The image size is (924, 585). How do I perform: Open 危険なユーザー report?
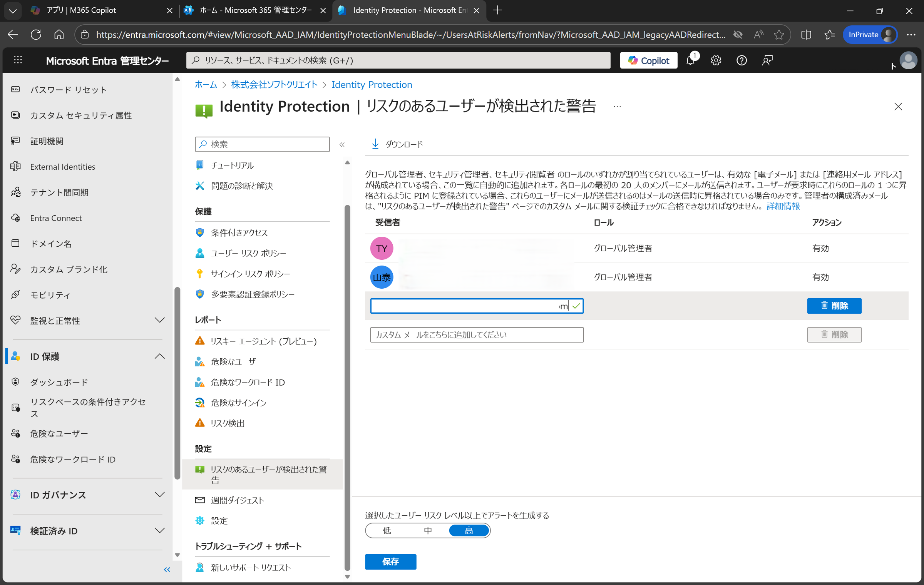236,361
